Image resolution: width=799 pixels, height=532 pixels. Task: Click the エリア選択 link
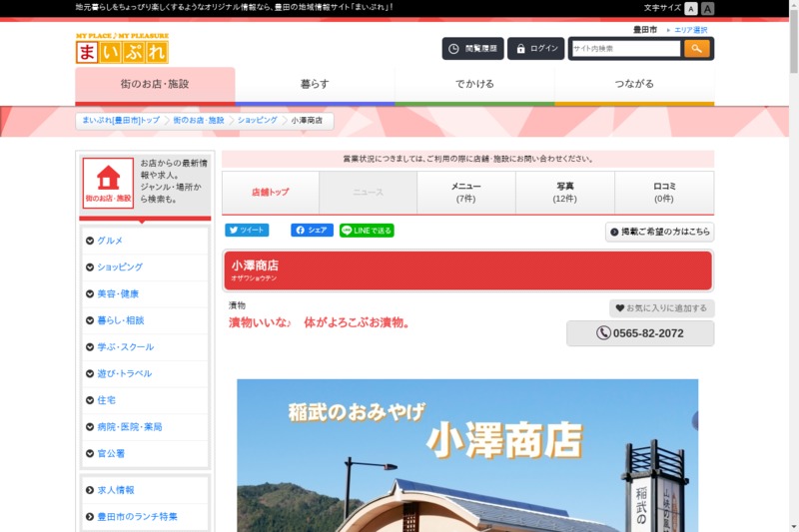690,30
